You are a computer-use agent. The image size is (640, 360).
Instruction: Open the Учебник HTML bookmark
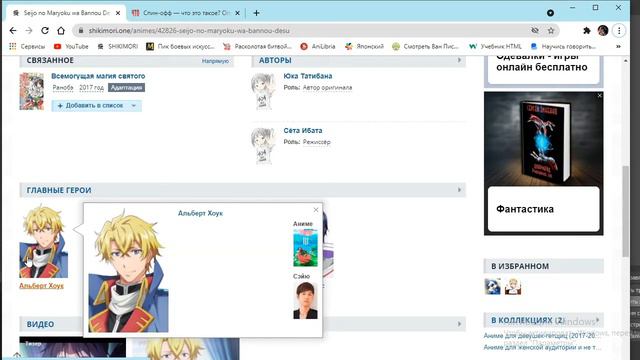[495, 47]
